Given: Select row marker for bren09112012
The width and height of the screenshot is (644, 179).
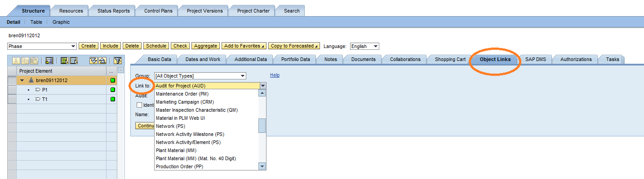Looking at the screenshot, I should (x=12, y=80).
